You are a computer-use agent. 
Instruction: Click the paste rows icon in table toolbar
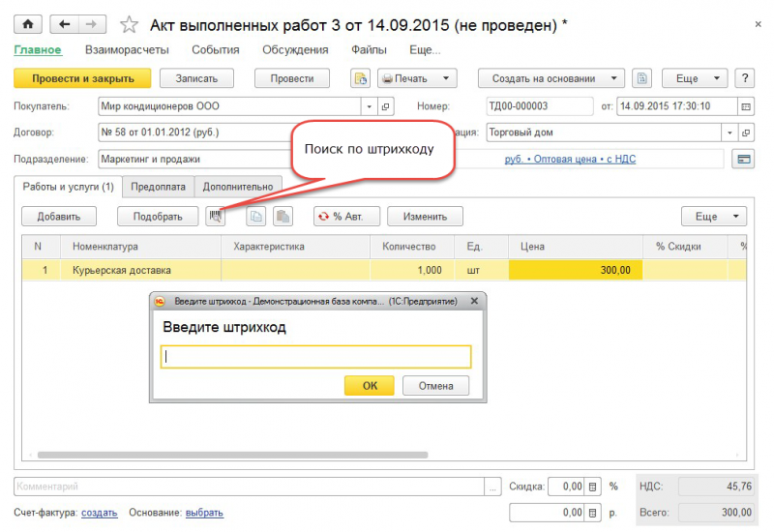tap(282, 217)
